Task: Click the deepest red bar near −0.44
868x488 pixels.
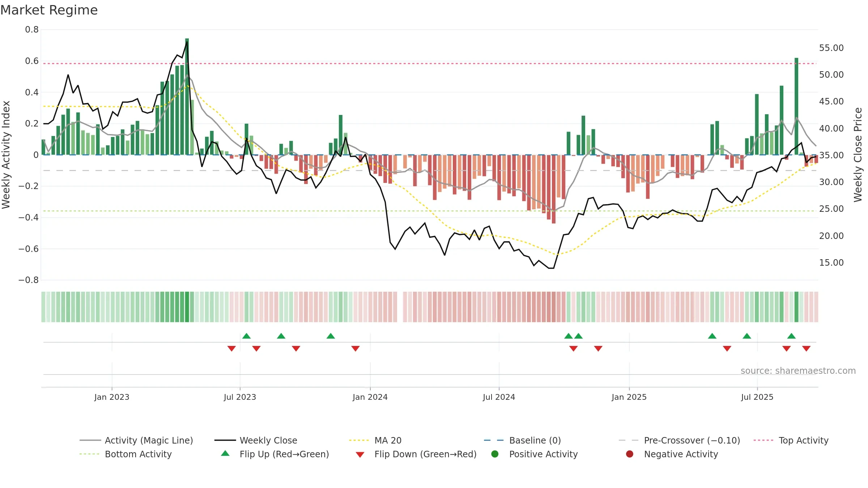Action: coord(554,189)
